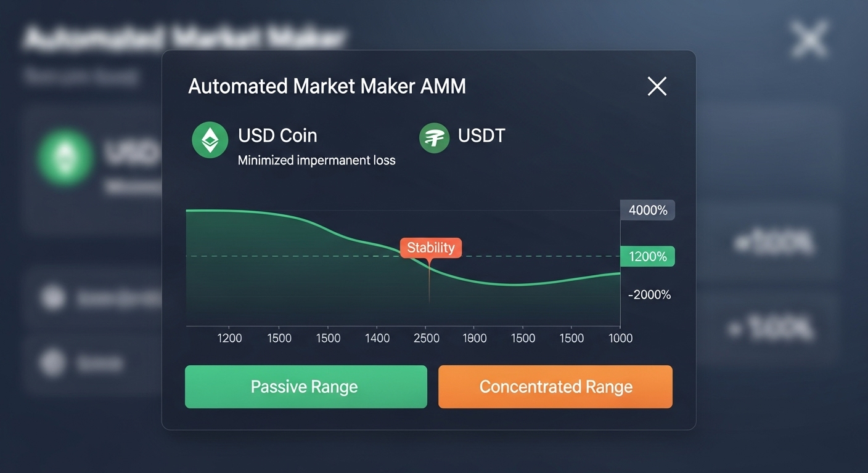Click the Minimized impermanent loss subtitle

[317, 161]
